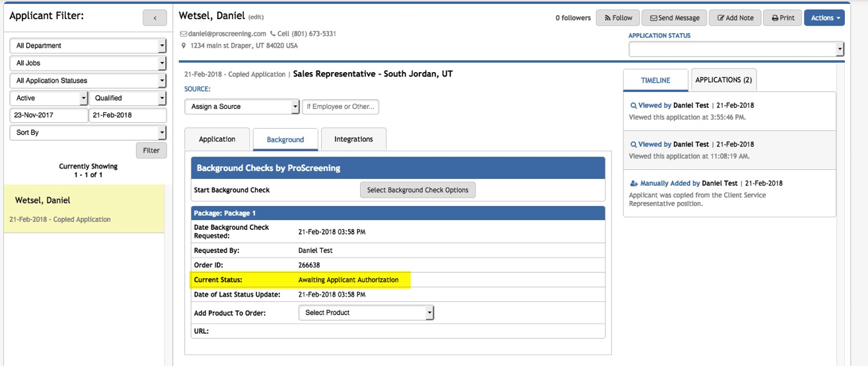The width and height of the screenshot is (868, 366).
Task: Click the If Employee or Other input field
Action: [x=340, y=106]
